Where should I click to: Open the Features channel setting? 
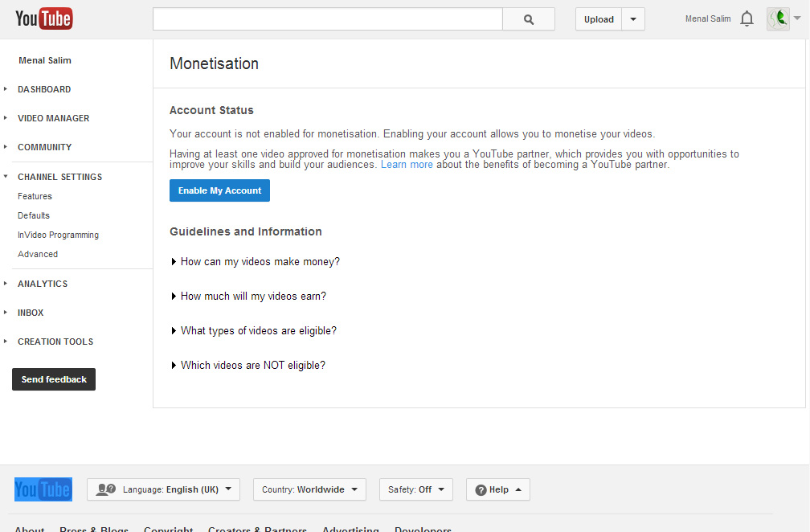click(35, 196)
